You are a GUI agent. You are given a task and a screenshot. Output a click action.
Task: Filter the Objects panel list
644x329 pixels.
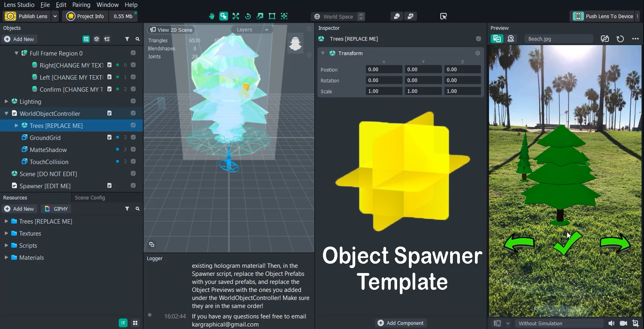click(127, 39)
